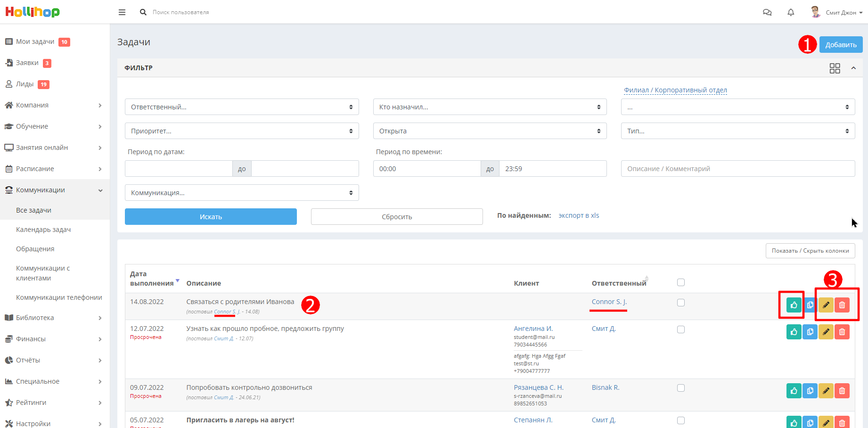Image resolution: width=868 pixels, height=428 pixels.
Task: Open the Тип dropdown
Action: tap(738, 131)
